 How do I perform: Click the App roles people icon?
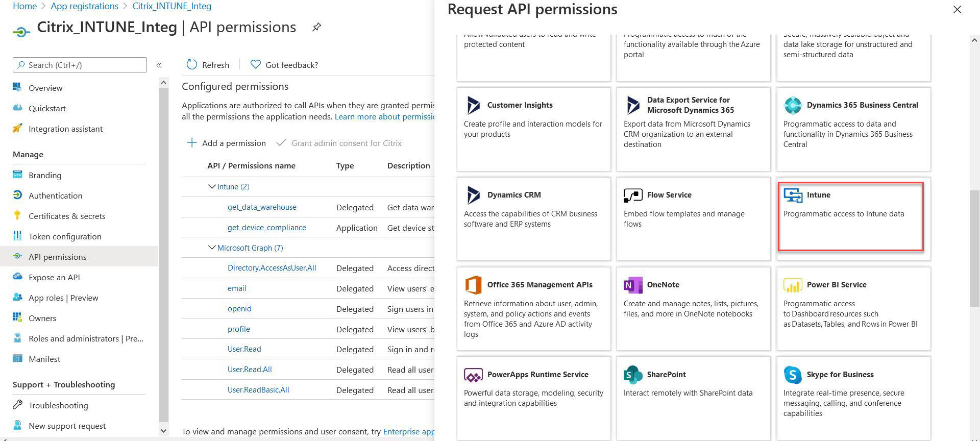(x=17, y=297)
